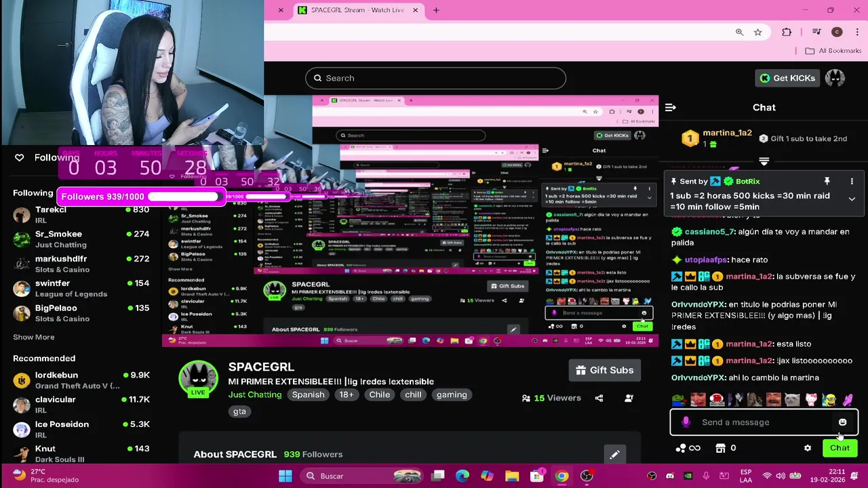Open Task View on taskbar
Image resolution: width=868 pixels, height=488 pixels.
(438, 476)
